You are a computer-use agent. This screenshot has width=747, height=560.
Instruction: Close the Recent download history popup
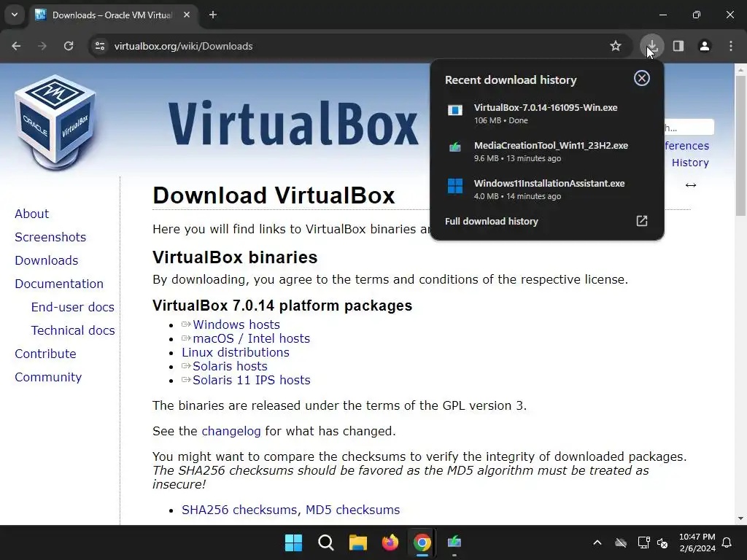[x=642, y=78]
